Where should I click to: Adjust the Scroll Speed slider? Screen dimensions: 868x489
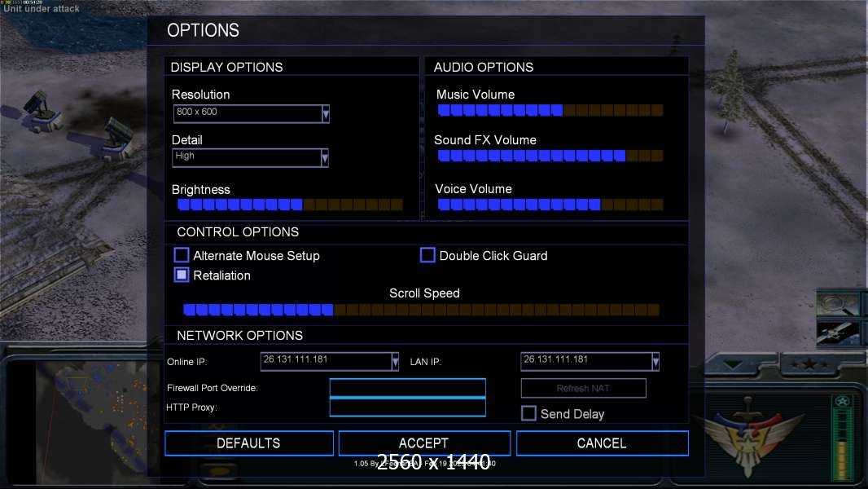click(x=421, y=310)
